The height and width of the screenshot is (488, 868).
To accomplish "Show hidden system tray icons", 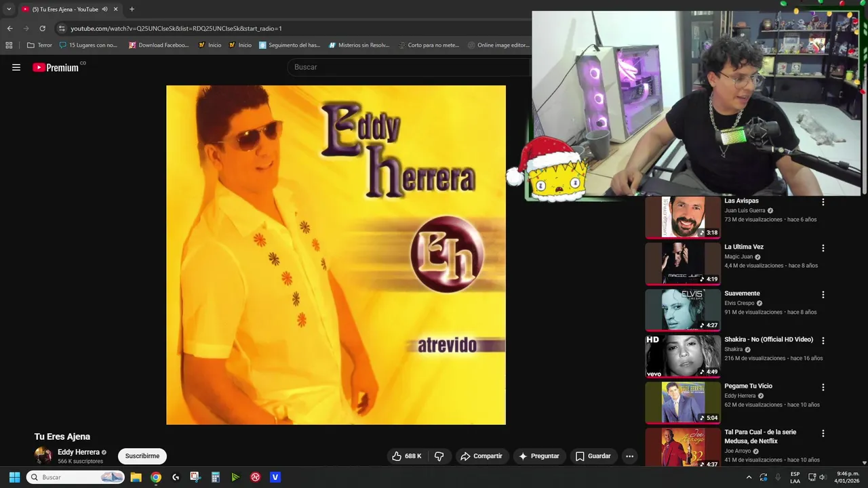I will point(749,477).
